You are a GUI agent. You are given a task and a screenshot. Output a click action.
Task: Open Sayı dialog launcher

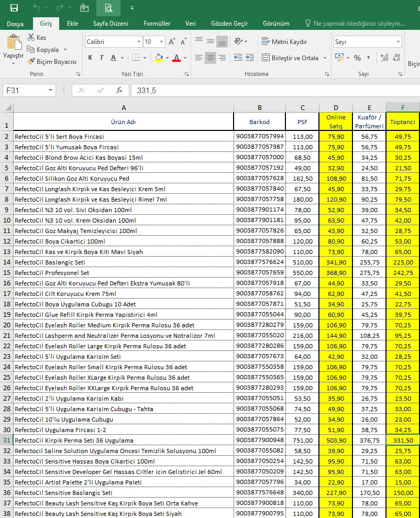pyautogui.click(x=400, y=74)
